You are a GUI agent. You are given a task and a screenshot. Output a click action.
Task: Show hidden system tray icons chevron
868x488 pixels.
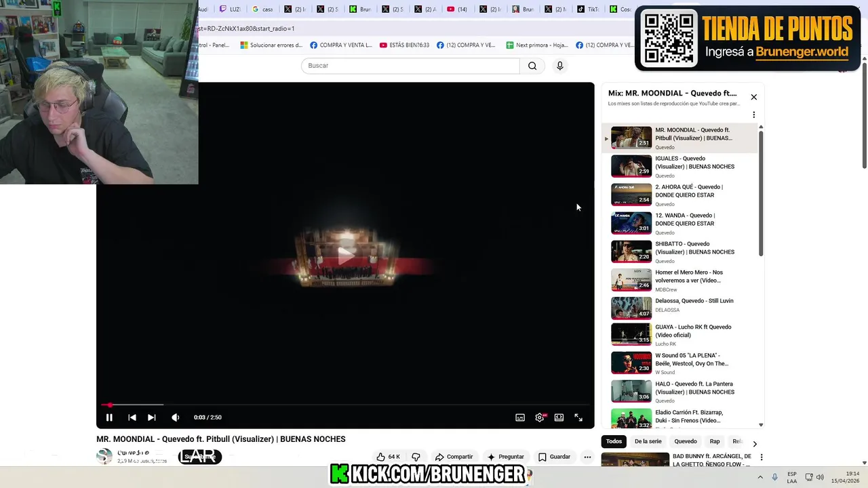click(x=759, y=477)
